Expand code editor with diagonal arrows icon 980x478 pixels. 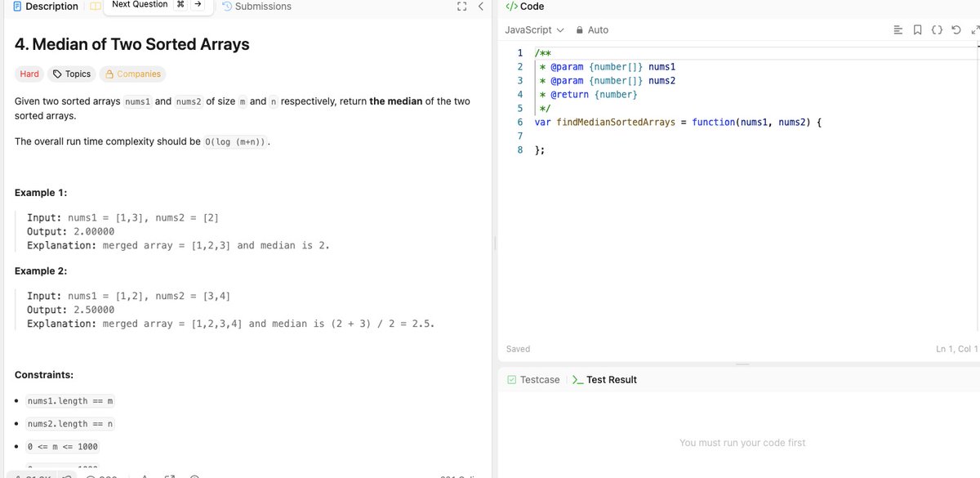tap(974, 30)
